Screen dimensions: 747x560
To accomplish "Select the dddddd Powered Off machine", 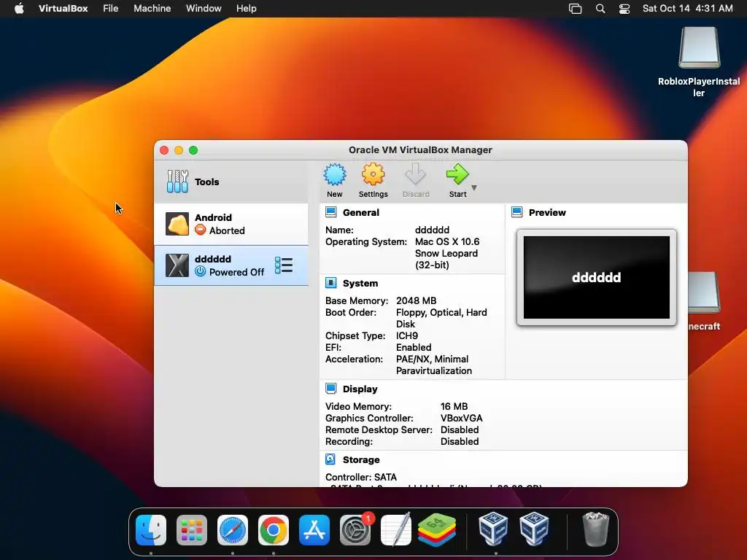I will (231, 265).
